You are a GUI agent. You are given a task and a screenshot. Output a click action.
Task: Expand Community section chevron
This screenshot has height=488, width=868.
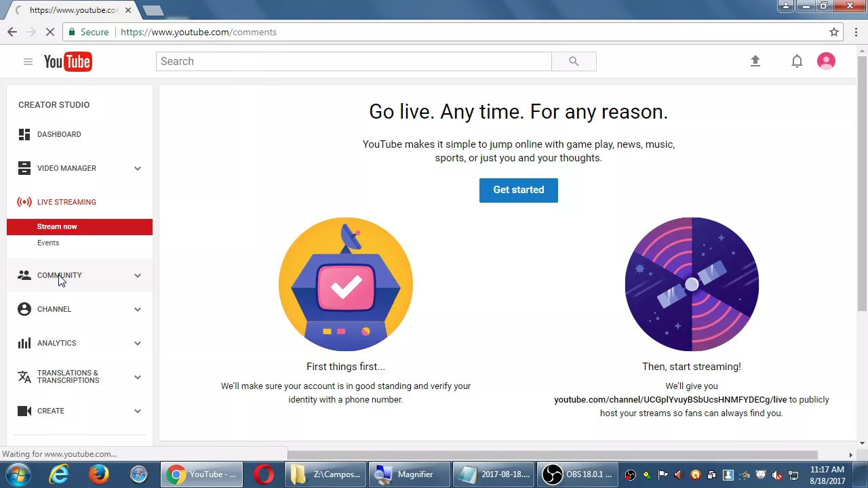point(138,275)
